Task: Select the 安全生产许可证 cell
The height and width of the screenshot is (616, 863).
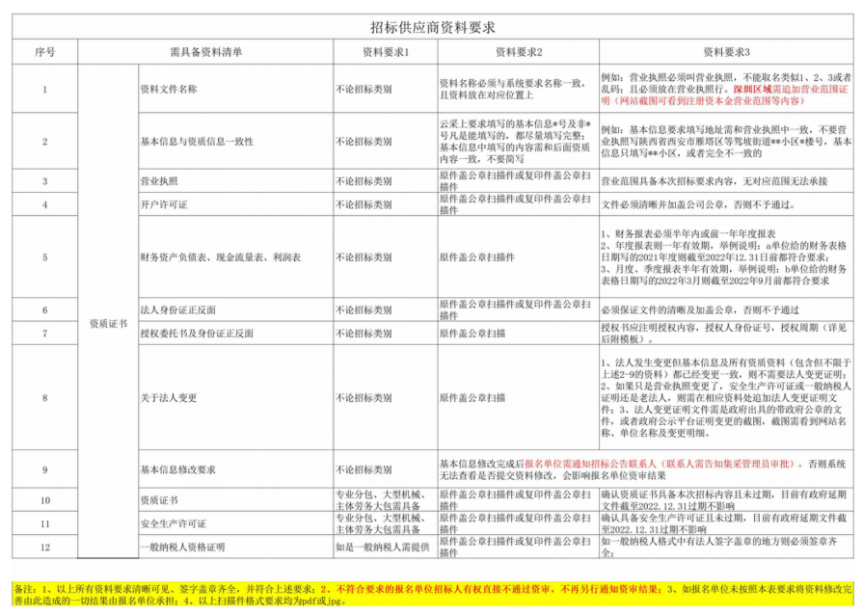Action: tap(236, 523)
